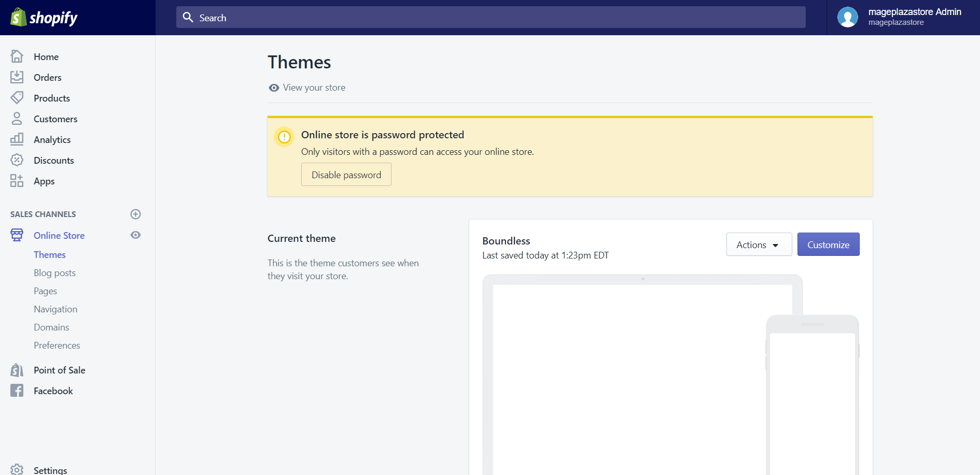The width and height of the screenshot is (980, 475).
Task: Open Pages submenu item
Action: pyautogui.click(x=45, y=291)
